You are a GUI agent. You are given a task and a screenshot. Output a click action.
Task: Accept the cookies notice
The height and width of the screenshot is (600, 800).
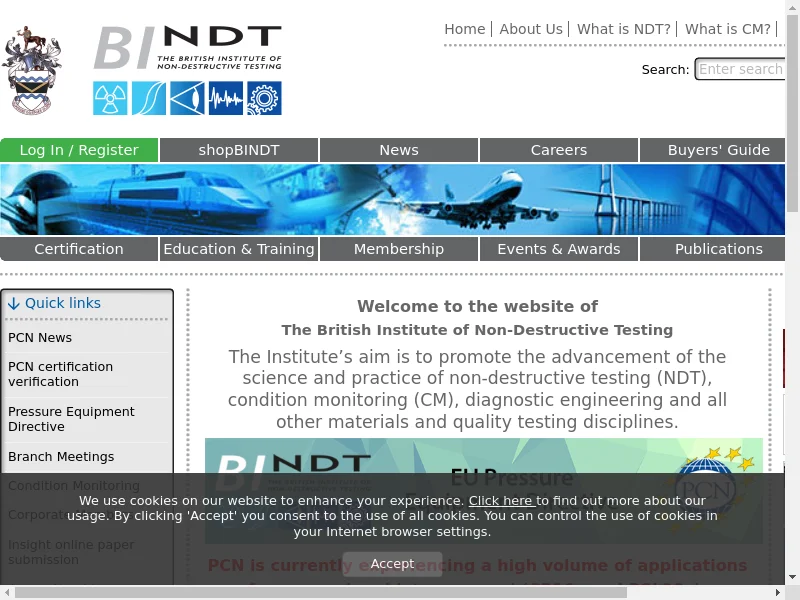(392, 564)
